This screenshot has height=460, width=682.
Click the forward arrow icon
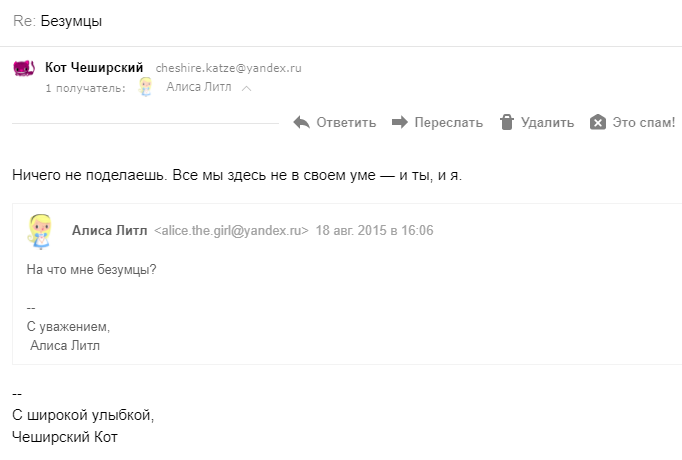tap(400, 122)
